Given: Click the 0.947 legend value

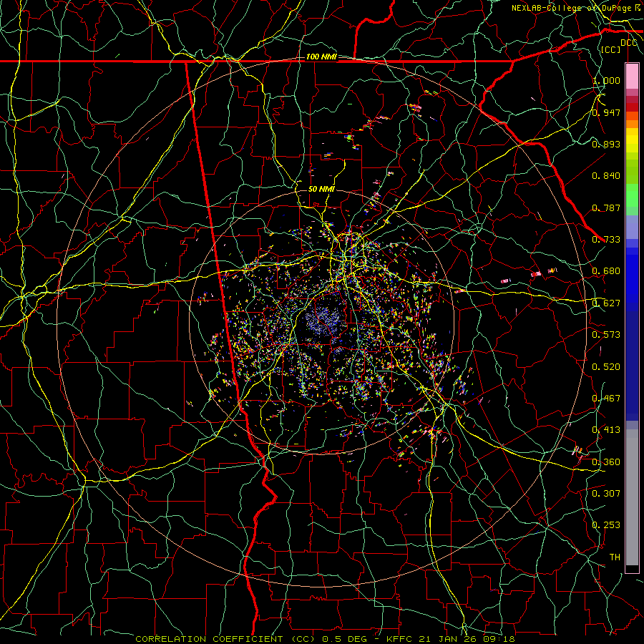Looking at the screenshot, I should (x=606, y=112).
